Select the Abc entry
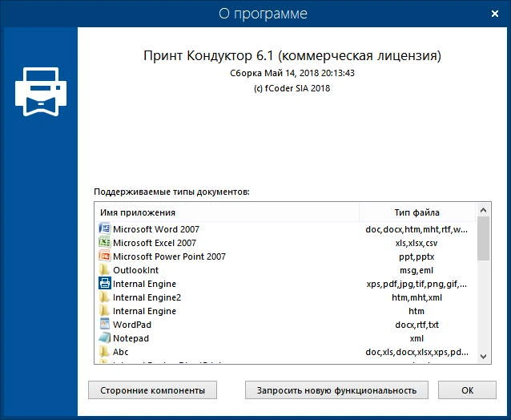Image resolution: width=511 pixels, height=420 pixels. (x=121, y=352)
